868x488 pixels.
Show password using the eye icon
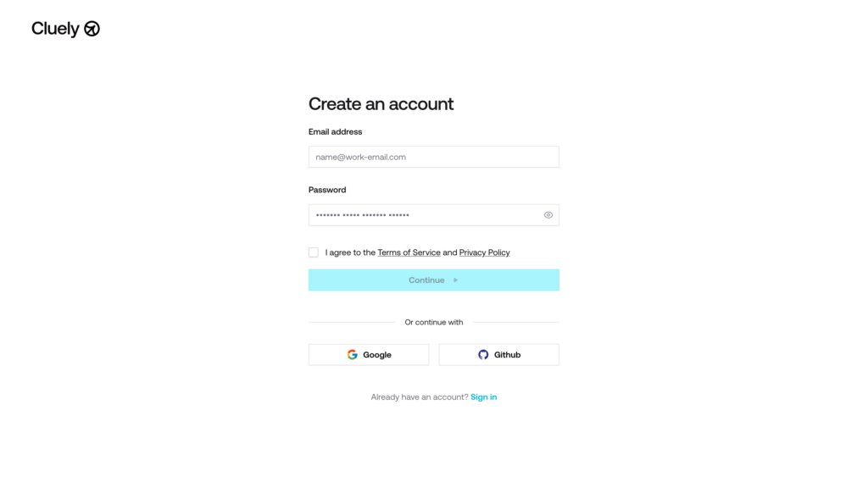pos(548,215)
